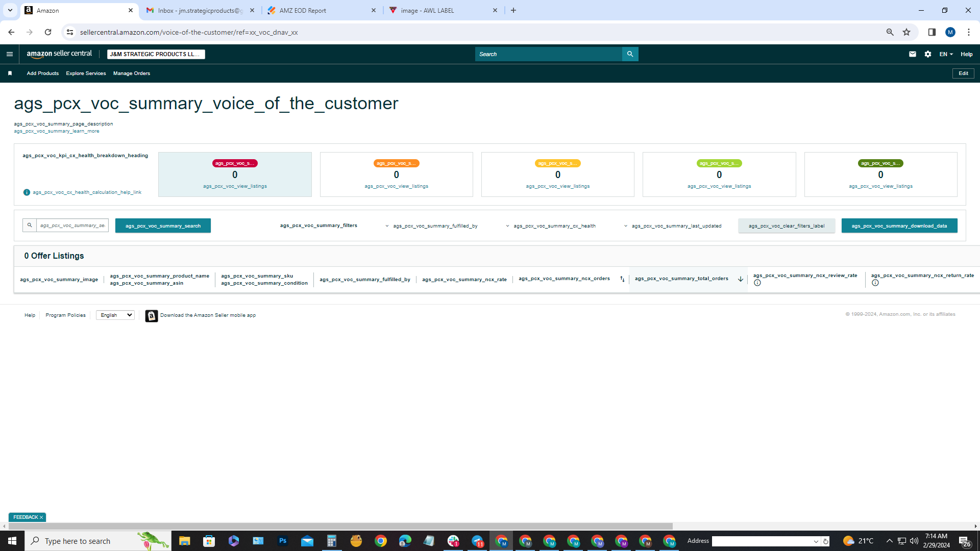This screenshot has height=551, width=980.
Task: Open the English footer language select
Action: click(115, 315)
